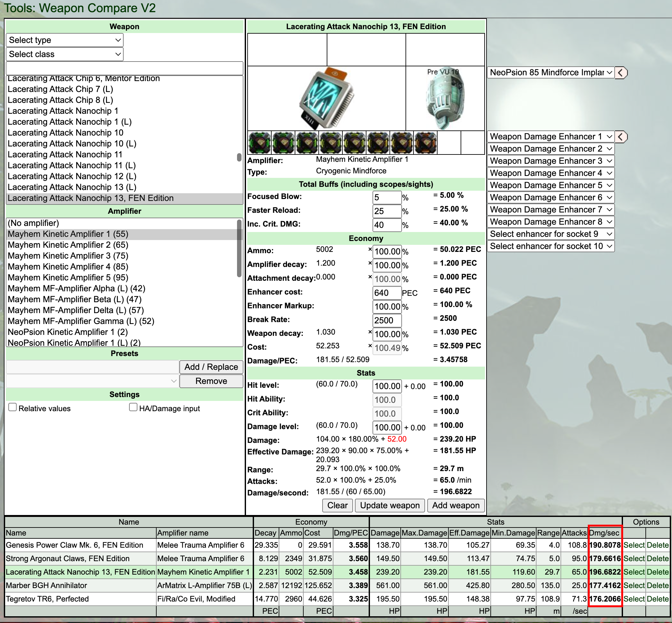
Task: Click the first enhancer socket icon
Action: pyautogui.click(x=259, y=143)
